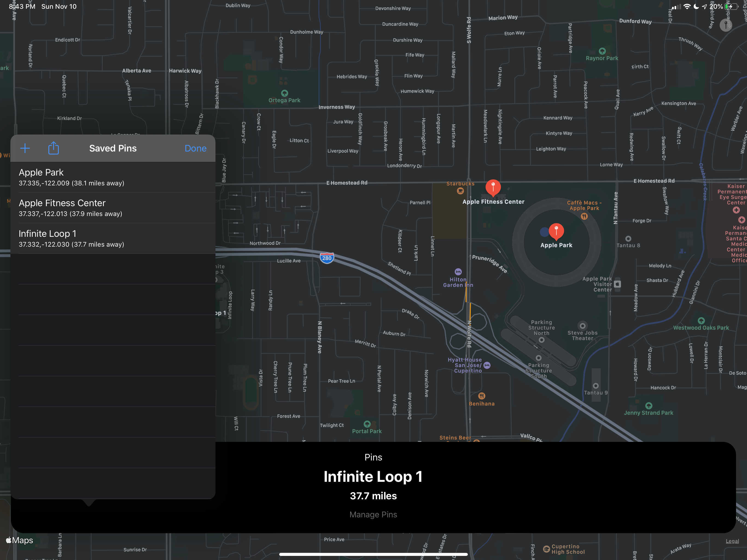Tap the Parking Structure North marker
The width and height of the screenshot is (747, 560).
point(542,340)
